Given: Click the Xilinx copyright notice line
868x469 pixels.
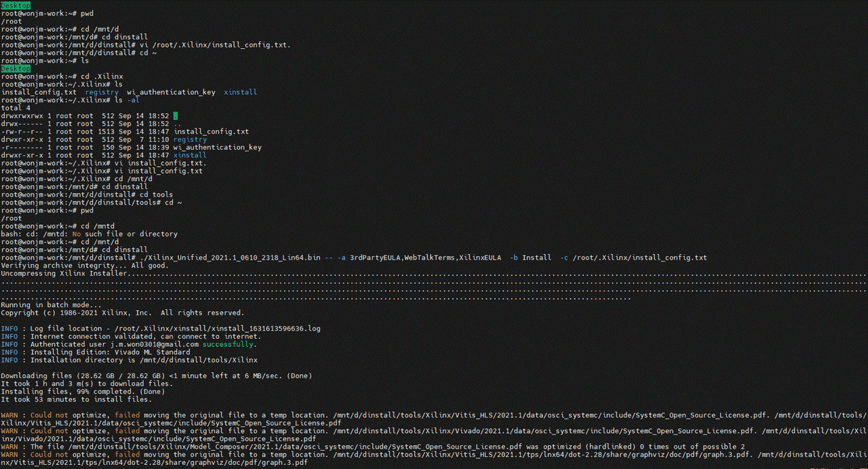Looking at the screenshot, I should [122, 313].
